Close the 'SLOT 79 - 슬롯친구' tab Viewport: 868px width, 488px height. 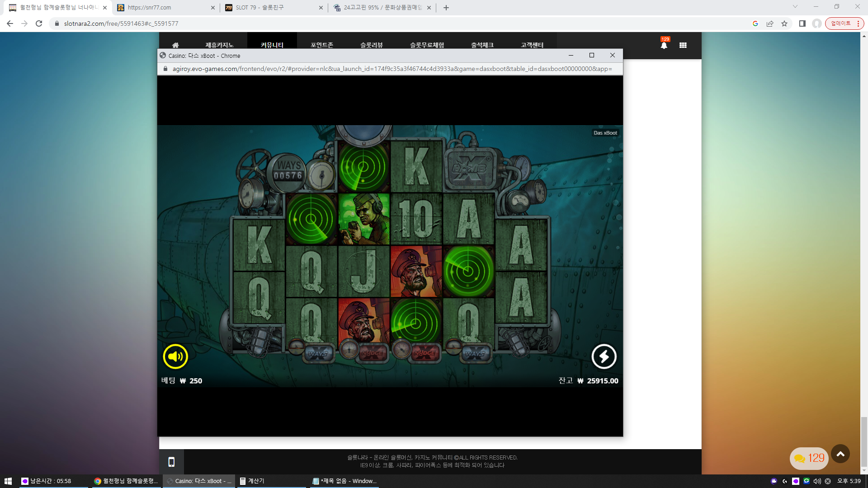tap(321, 8)
